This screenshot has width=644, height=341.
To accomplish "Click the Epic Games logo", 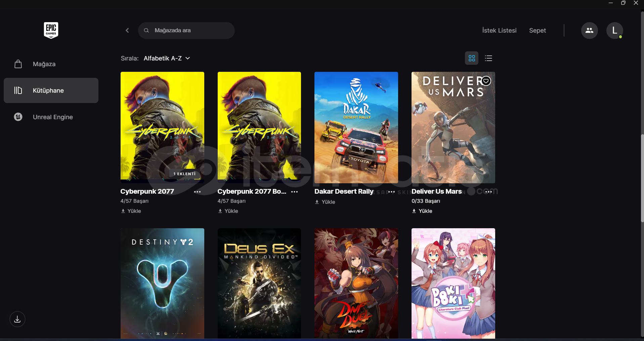I will [51, 30].
